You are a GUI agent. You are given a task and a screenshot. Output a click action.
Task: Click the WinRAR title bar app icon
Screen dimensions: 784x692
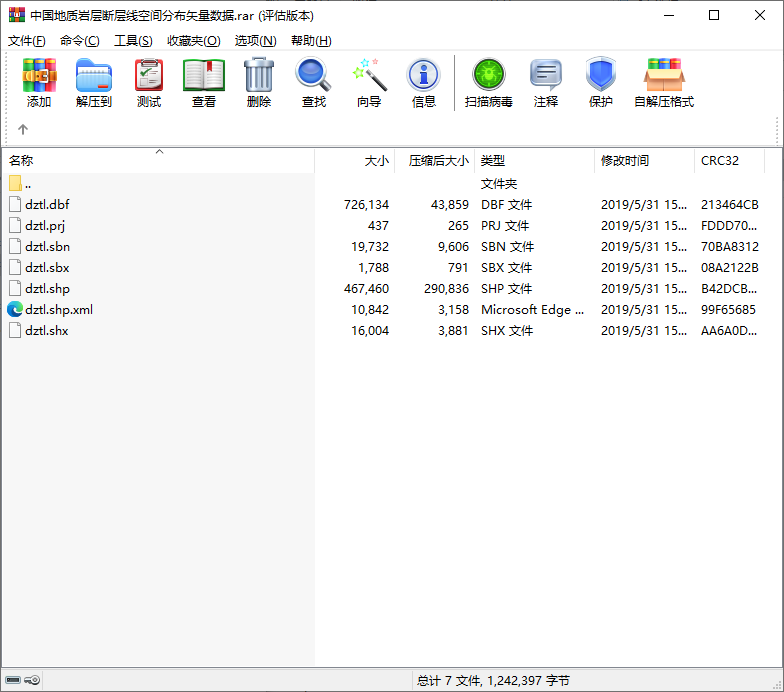16,15
